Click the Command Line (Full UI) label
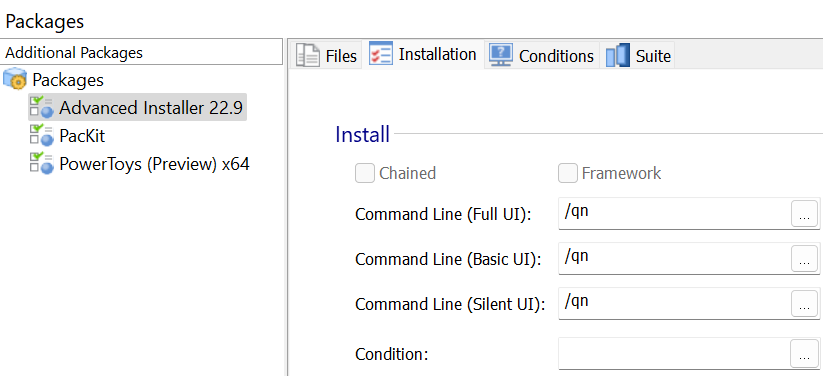The image size is (823, 376). [x=444, y=215]
